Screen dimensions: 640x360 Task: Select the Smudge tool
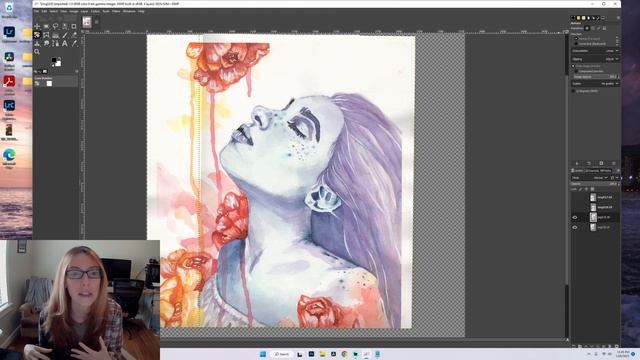[x=46, y=44]
